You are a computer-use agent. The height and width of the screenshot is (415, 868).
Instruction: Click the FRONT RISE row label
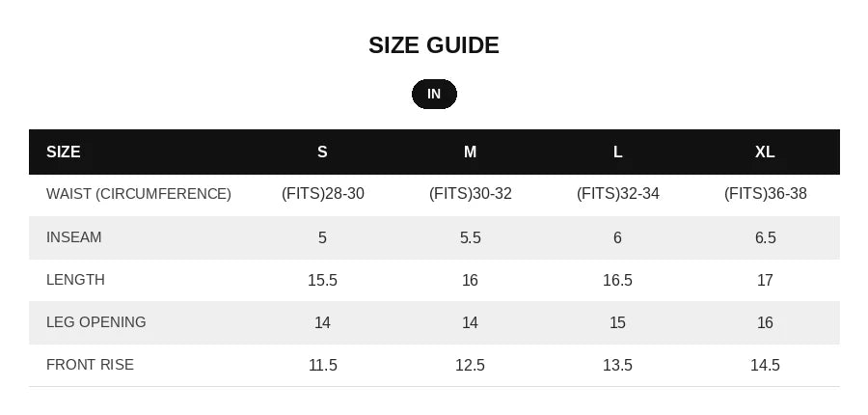coord(91,365)
